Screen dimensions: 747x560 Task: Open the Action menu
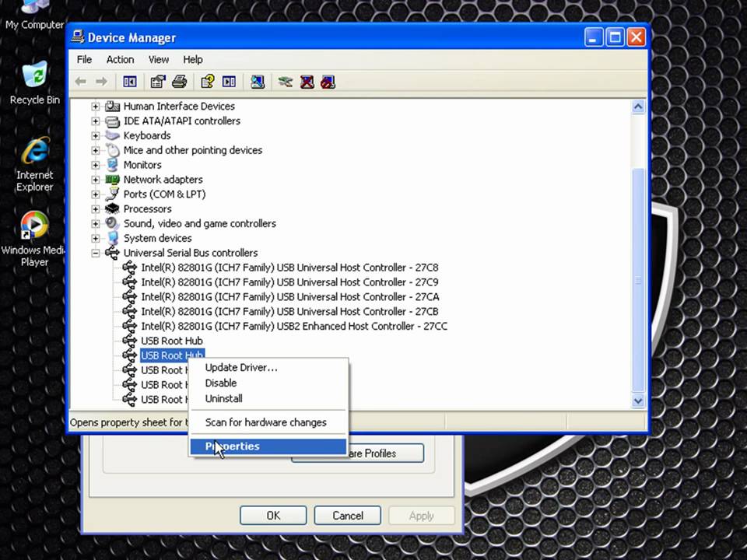click(120, 60)
